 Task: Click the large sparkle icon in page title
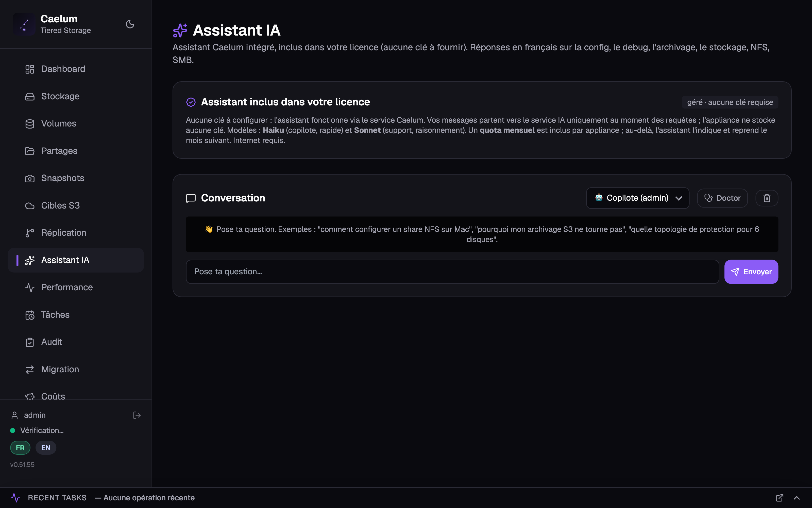click(180, 30)
